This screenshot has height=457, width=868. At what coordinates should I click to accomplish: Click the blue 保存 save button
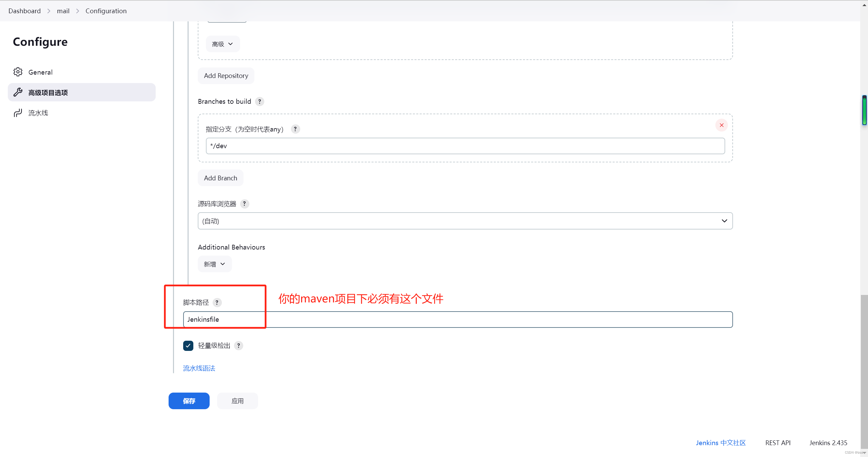pyautogui.click(x=189, y=401)
